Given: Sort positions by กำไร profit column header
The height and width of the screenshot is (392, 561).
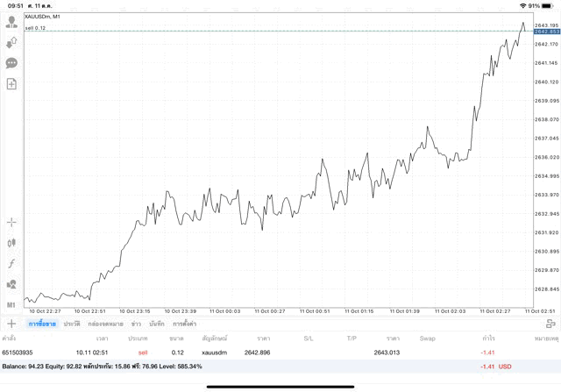Looking at the screenshot, I should pyautogui.click(x=487, y=338).
